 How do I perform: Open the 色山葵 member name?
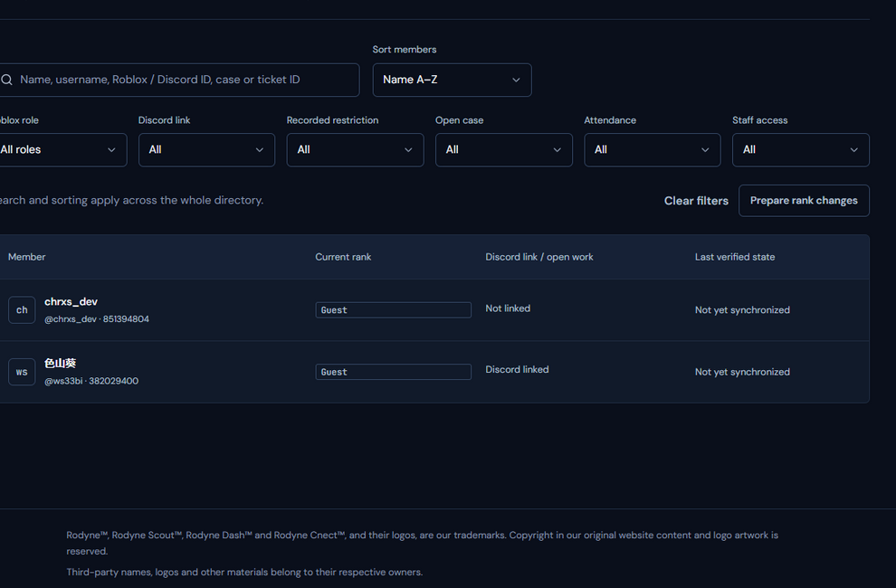[60, 363]
